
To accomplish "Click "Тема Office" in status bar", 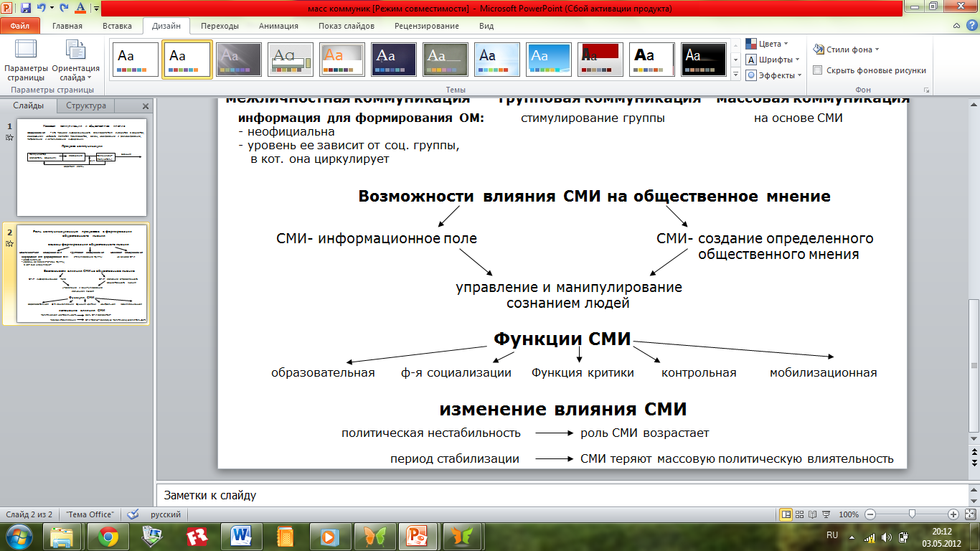I will click(90, 514).
